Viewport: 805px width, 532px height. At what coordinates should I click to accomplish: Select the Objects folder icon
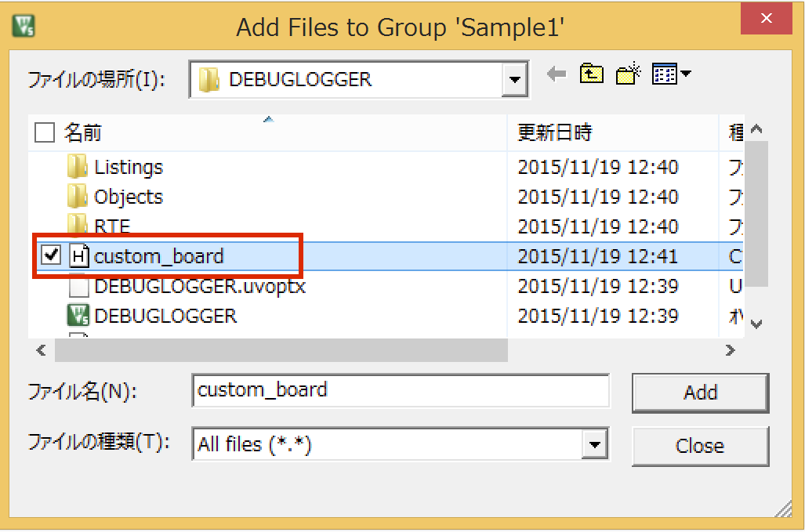coord(77,197)
